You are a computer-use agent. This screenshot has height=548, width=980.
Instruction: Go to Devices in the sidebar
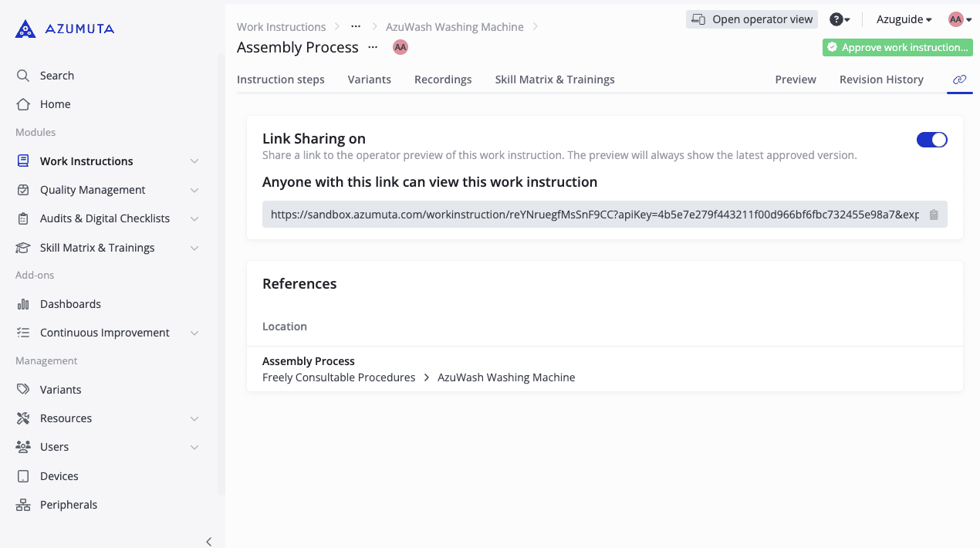(59, 476)
